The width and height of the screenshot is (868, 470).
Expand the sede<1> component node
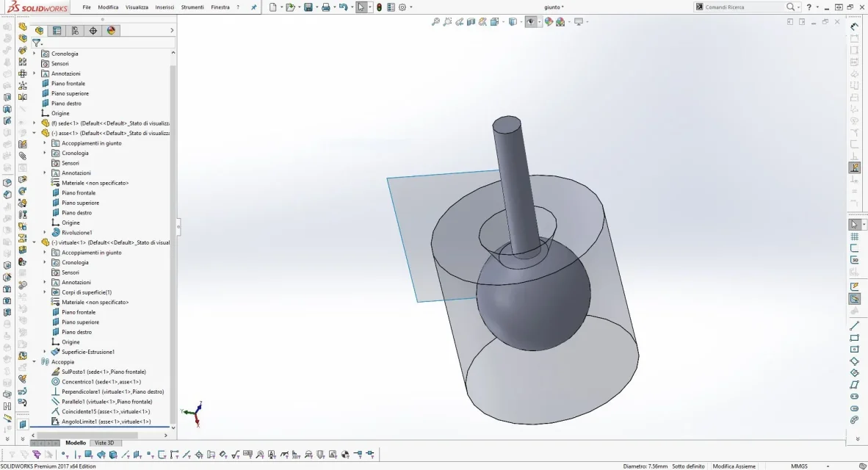[35, 123]
